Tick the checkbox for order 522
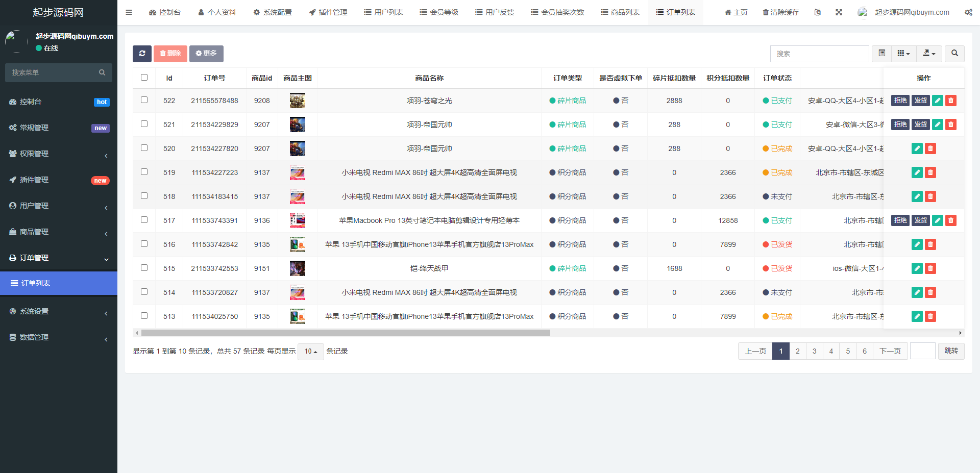980x473 pixels. (x=144, y=100)
